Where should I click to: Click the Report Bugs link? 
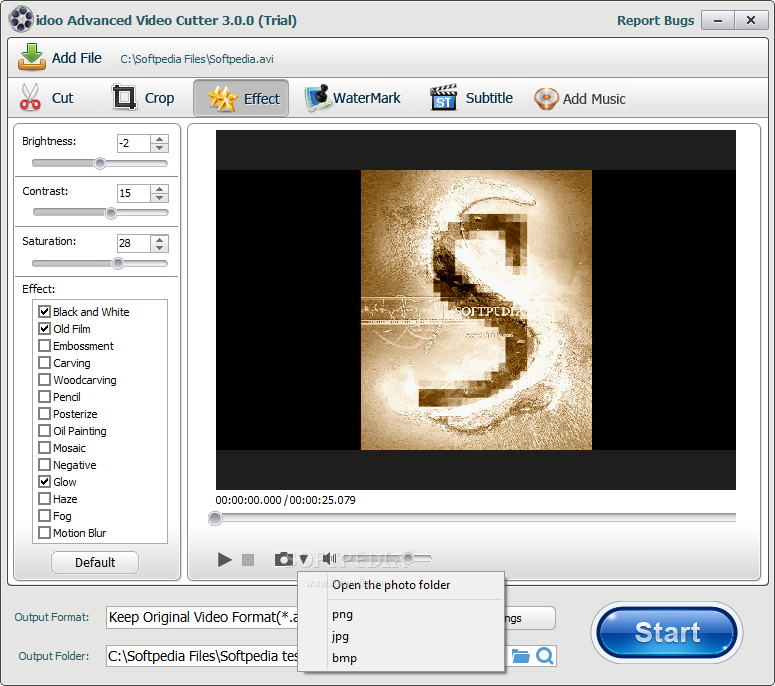tap(655, 20)
